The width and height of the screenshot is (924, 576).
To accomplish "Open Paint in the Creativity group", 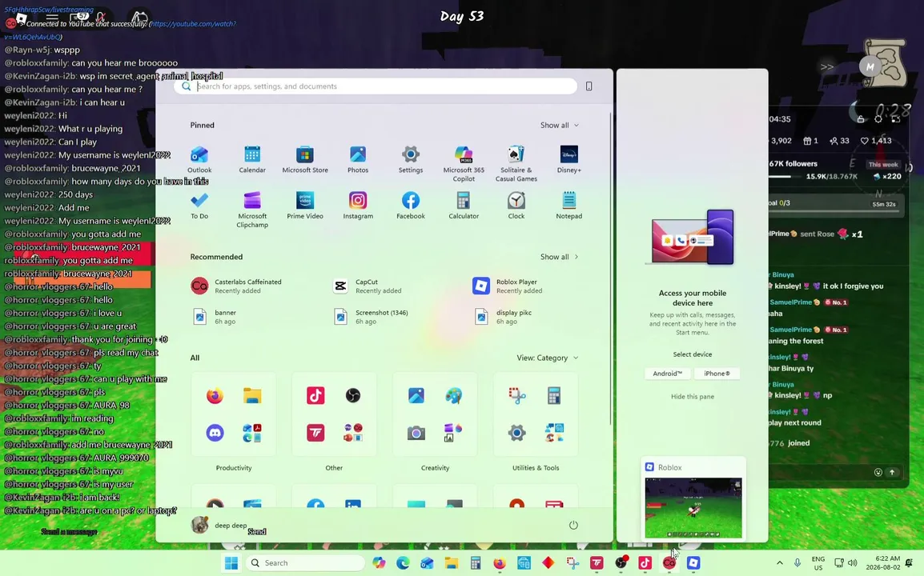I will [x=453, y=395].
